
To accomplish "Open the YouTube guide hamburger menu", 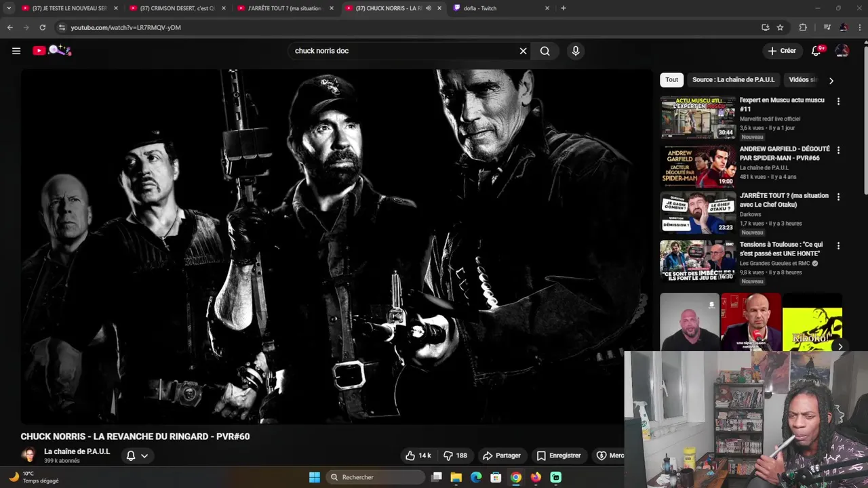I will (16, 51).
